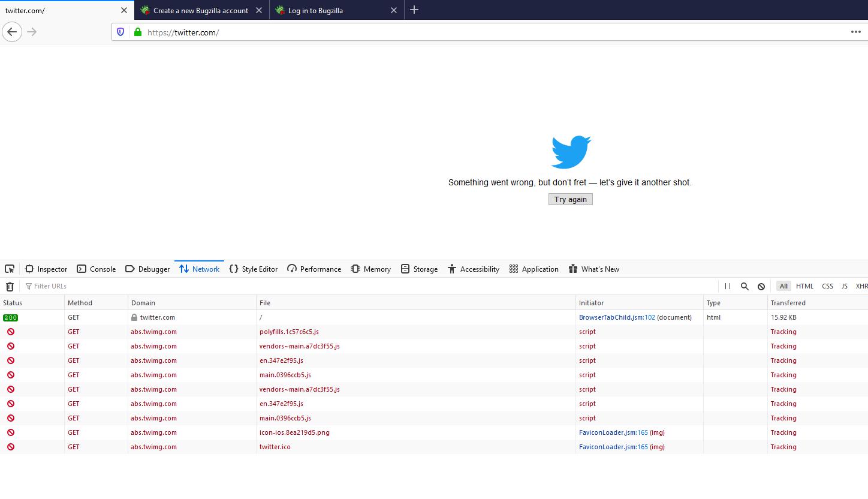Open the Debugger panel
Viewport: 868px width, 499px height.
(147, 269)
